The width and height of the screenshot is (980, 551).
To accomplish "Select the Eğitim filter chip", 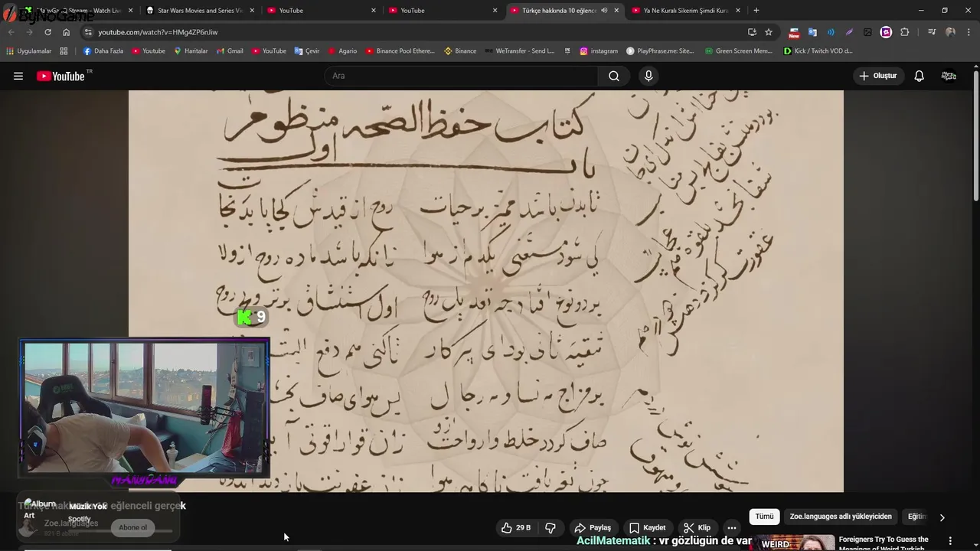I will tap(916, 517).
